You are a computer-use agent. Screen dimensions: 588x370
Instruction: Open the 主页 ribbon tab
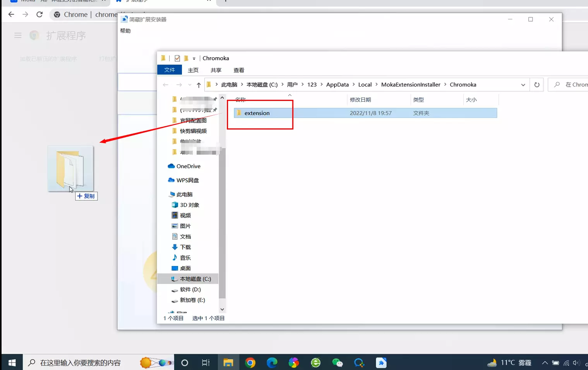(x=193, y=70)
